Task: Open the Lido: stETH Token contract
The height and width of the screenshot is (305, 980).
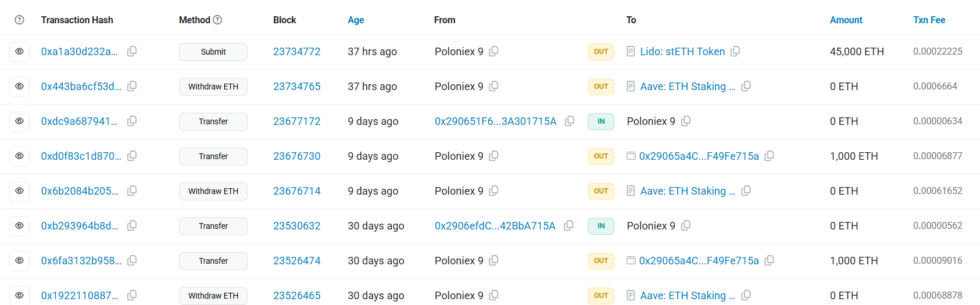Action: 682,52
